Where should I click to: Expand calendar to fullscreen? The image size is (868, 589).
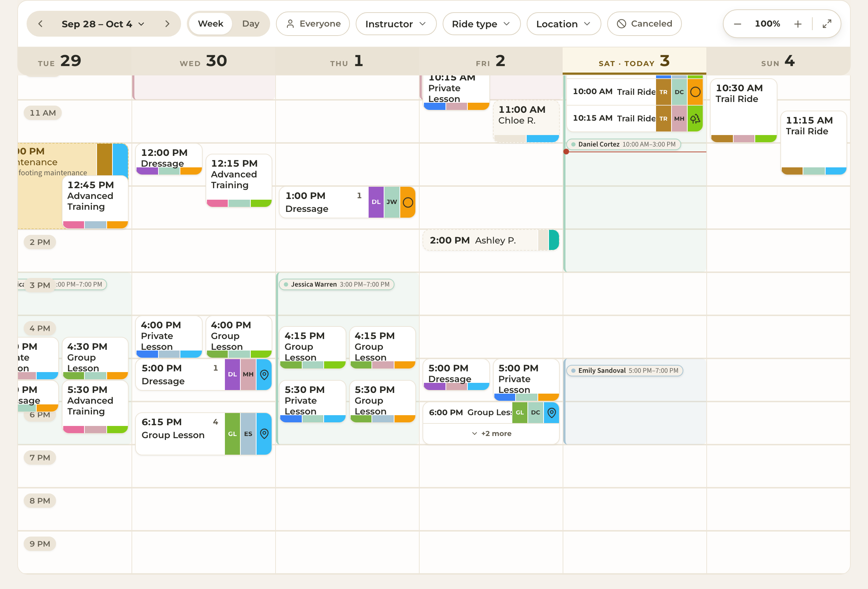click(x=827, y=24)
